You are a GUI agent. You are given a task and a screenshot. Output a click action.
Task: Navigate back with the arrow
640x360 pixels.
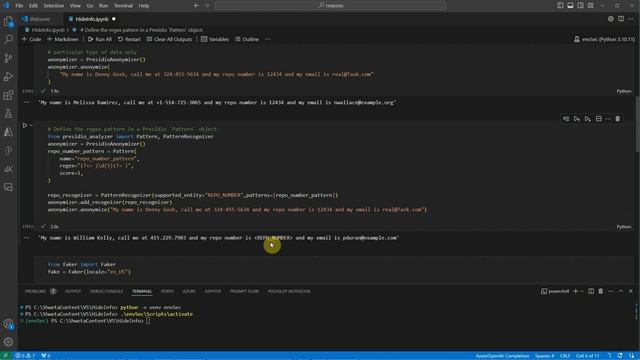[196, 6]
